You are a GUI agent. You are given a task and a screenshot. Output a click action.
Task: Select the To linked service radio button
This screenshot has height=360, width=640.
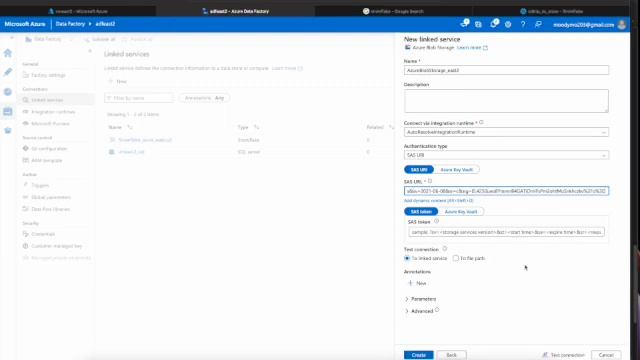point(407,258)
